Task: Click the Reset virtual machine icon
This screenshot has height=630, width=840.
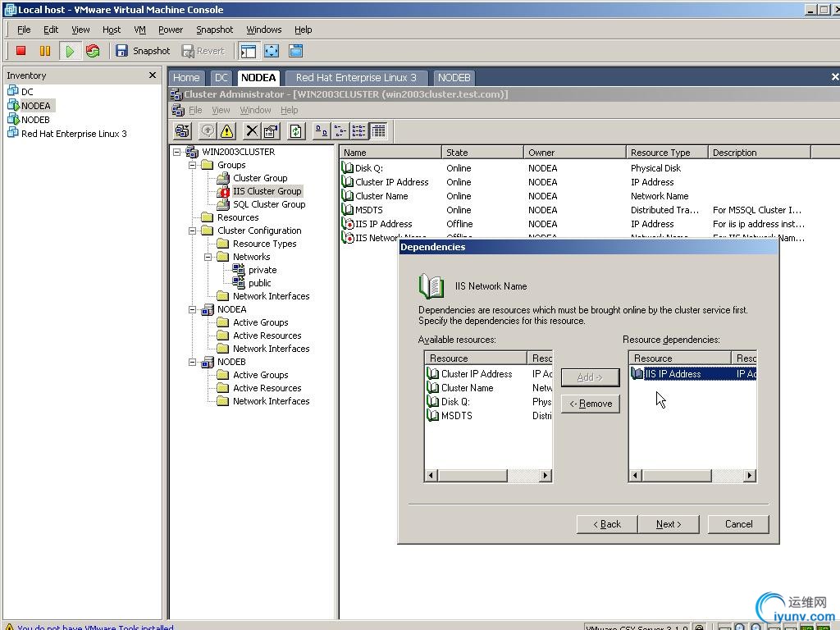Action: 93,51
